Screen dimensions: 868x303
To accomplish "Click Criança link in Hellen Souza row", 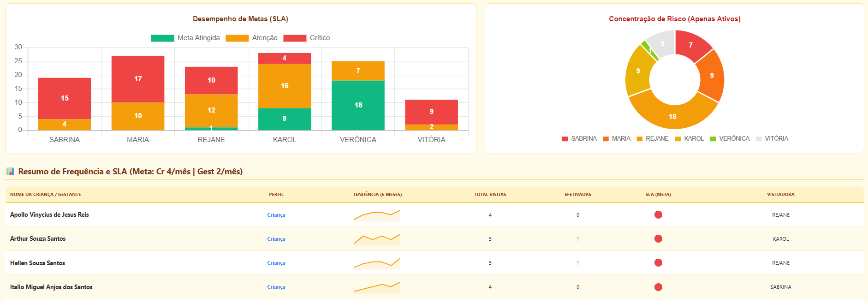I will coord(276,263).
